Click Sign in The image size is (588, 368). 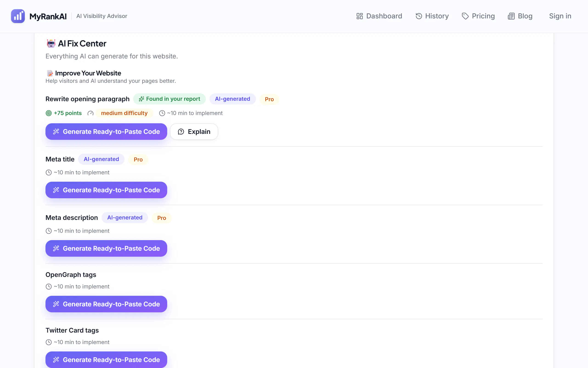point(560,16)
